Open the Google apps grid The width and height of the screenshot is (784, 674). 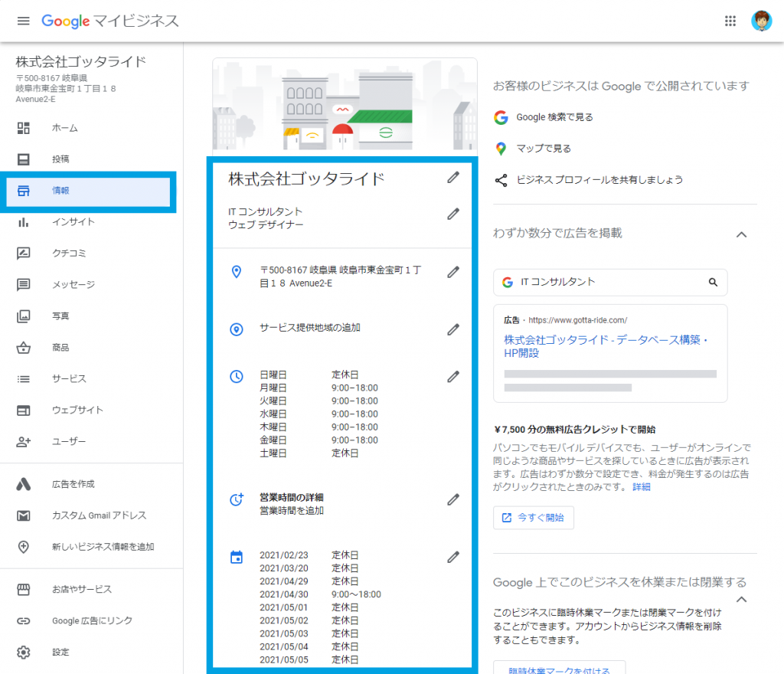pyautogui.click(x=730, y=21)
